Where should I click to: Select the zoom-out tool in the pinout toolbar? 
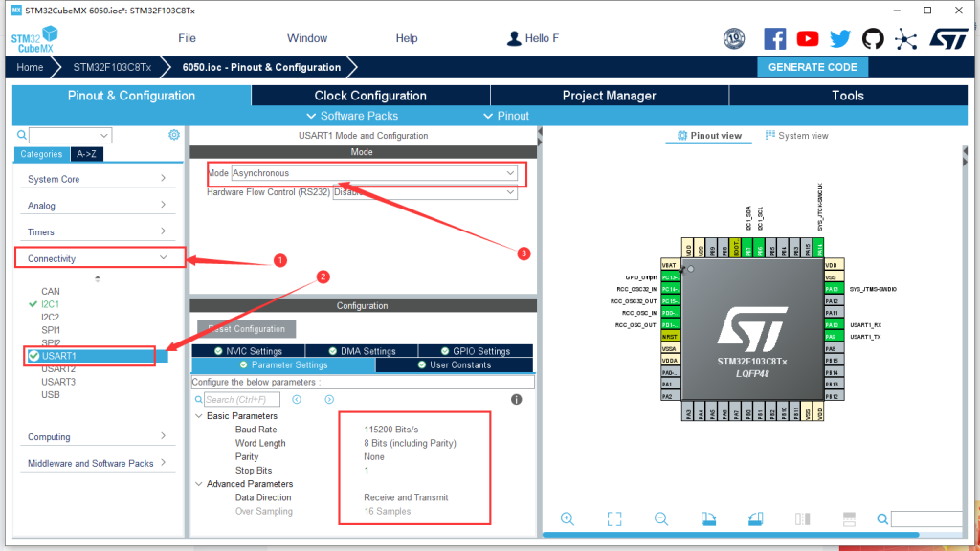pyautogui.click(x=660, y=518)
